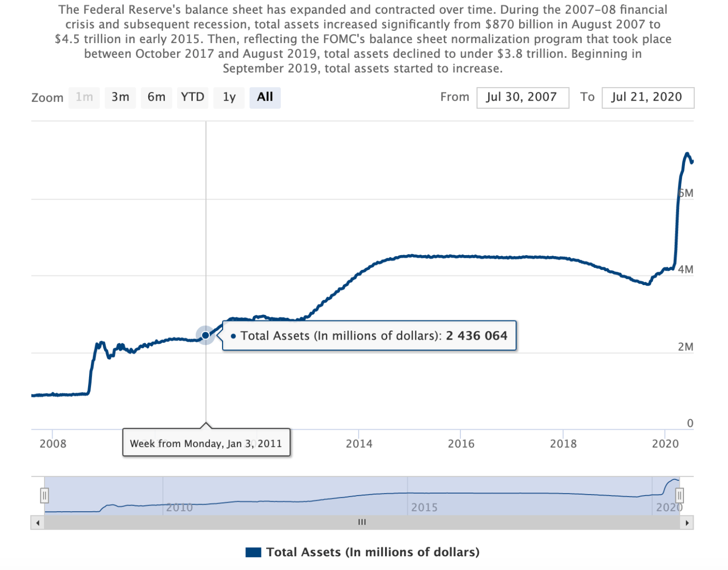Click the 2016 x-axis label
The height and width of the screenshot is (570, 728).
click(x=461, y=444)
